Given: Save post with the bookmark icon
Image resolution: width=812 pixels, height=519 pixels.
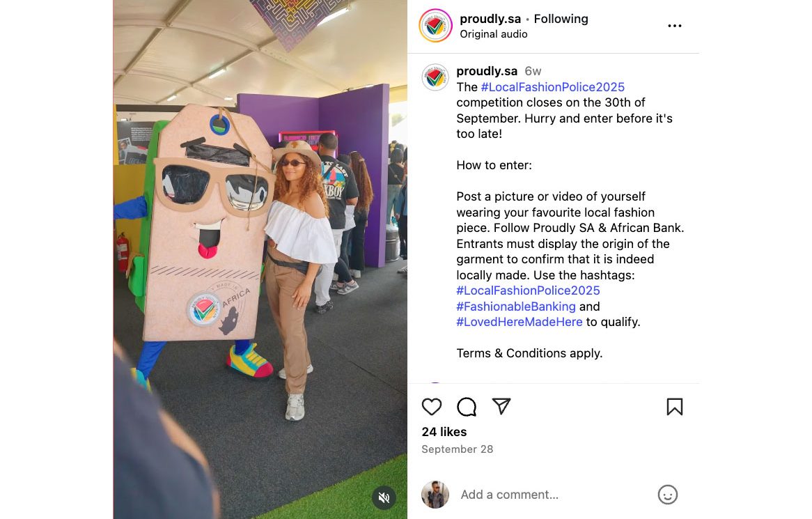Looking at the screenshot, I should coord(674,407).
